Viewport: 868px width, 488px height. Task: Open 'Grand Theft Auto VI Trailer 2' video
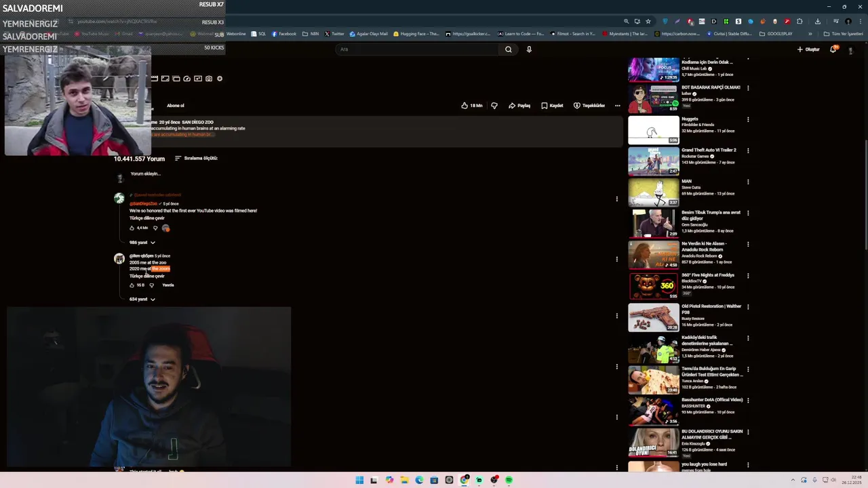click(x=709, y=150)
